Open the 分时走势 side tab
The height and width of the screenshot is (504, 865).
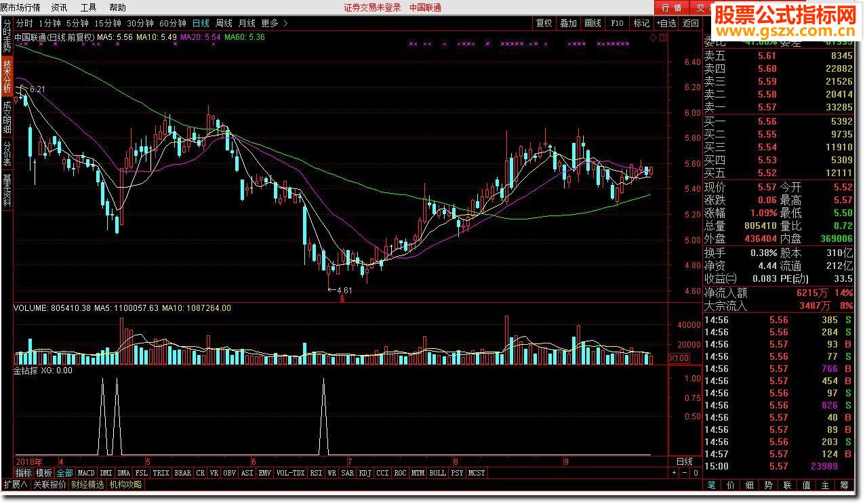[x=7, y=37]
